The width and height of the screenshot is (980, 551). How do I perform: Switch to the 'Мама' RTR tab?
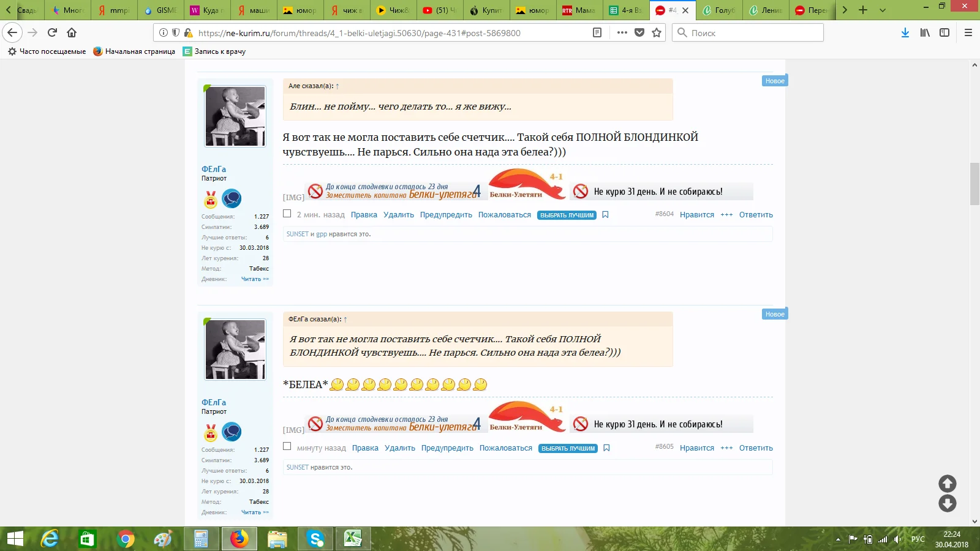(x=578, y=10)
